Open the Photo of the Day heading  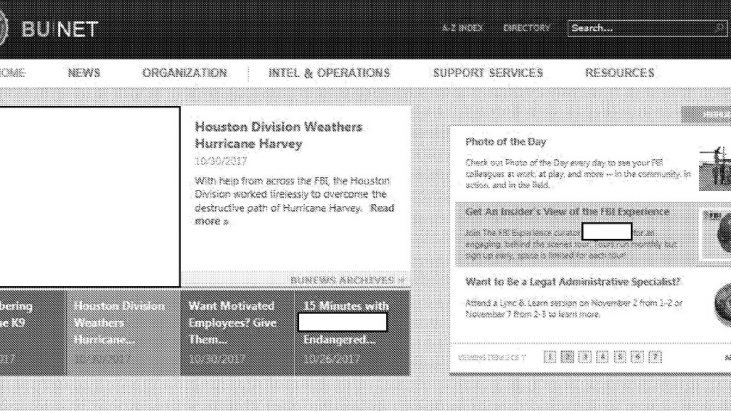pos(505,142)
